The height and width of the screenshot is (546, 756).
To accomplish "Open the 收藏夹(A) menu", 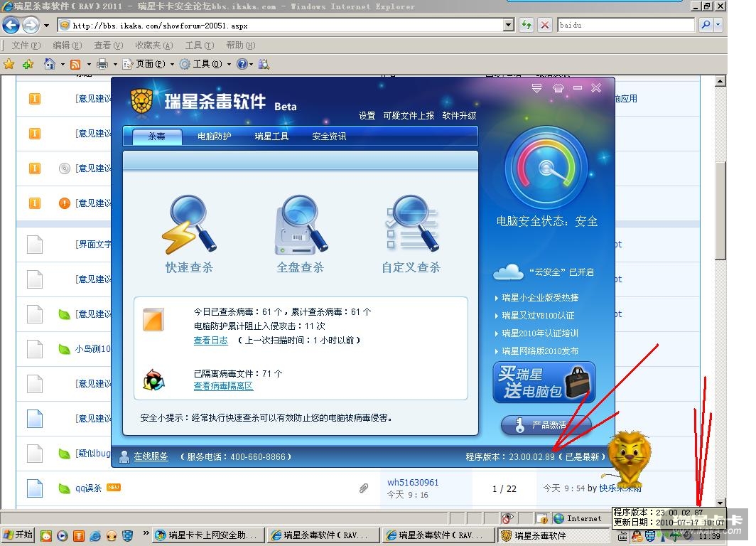I will click(x=153, y=45).
